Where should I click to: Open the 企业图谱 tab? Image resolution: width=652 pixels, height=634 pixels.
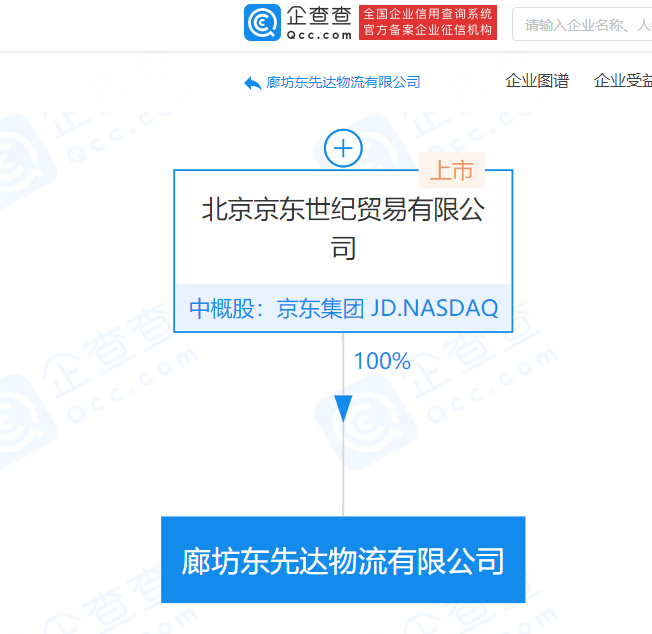(537, 81)
